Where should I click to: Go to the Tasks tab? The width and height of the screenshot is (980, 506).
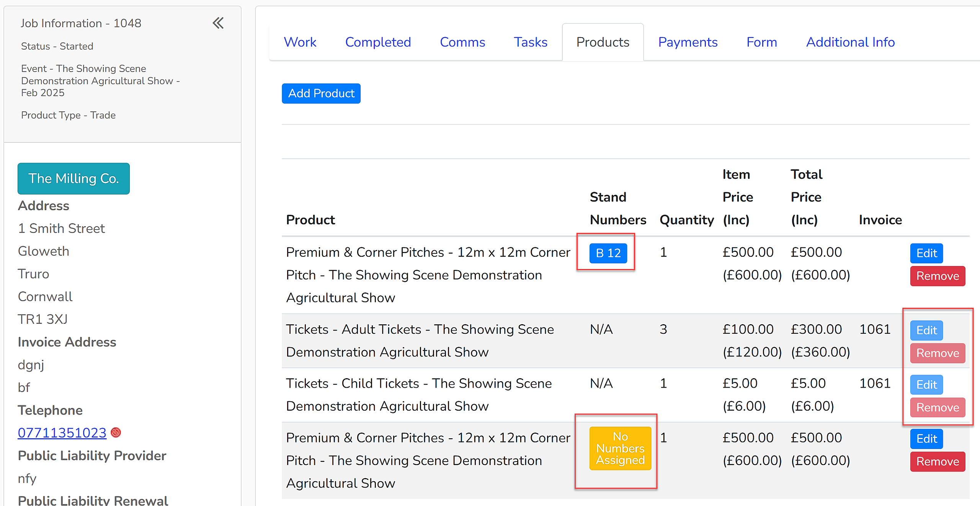(531, 42)
